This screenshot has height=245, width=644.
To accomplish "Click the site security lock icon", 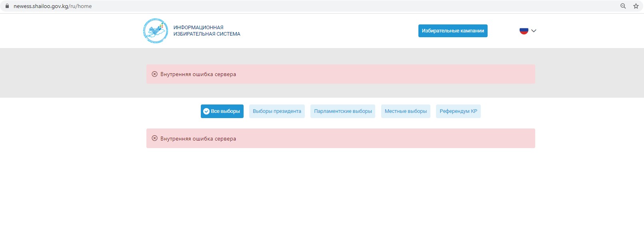I will [7, 6].
